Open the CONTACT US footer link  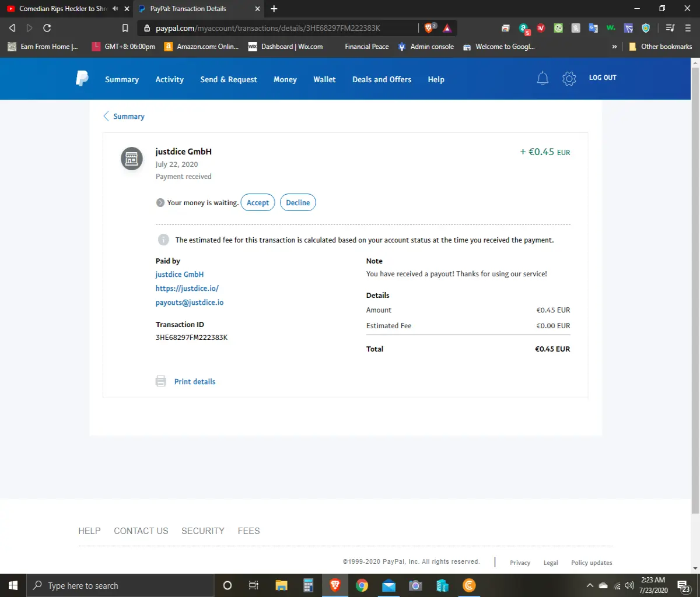pos(141,531)
